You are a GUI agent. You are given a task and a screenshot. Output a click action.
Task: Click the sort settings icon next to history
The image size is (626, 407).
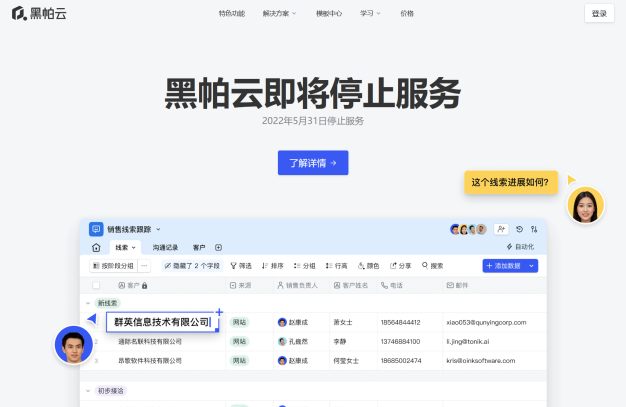pyautogui.click(x=534, y=229)
